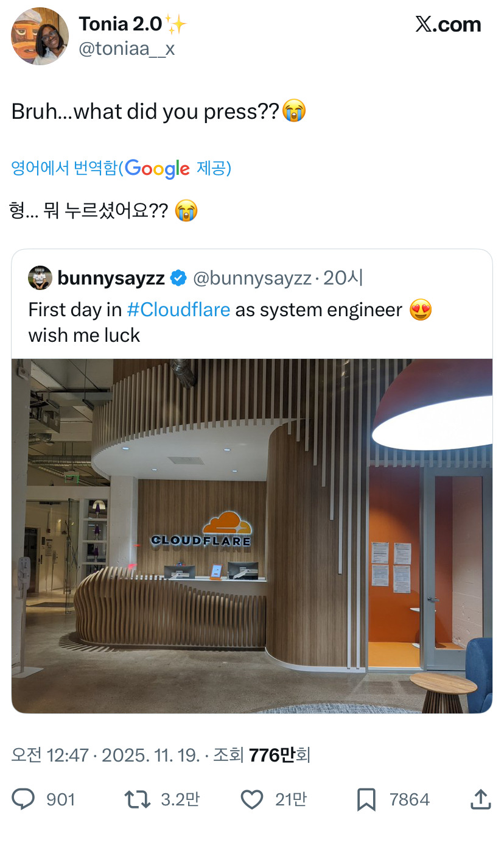Open bunnysayzz small avatar in quoted tweet
The image size is (504, 842).
coord(40,278)
